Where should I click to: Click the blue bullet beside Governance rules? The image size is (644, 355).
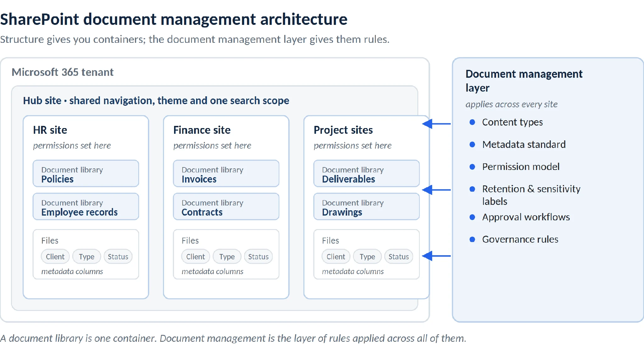[x=472, y=239]
